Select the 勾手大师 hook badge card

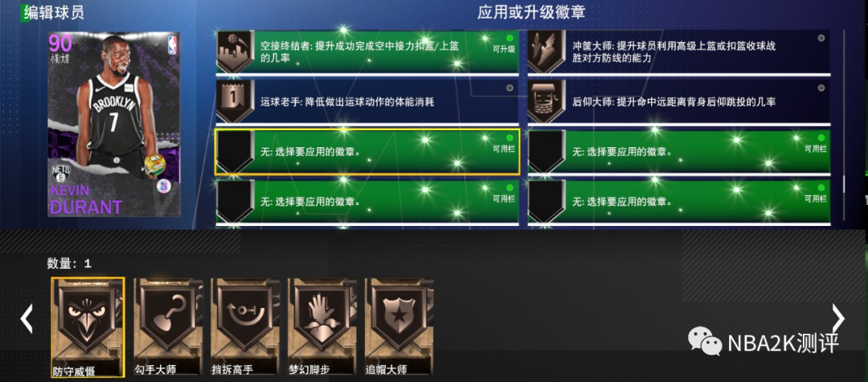pos(168,327)
